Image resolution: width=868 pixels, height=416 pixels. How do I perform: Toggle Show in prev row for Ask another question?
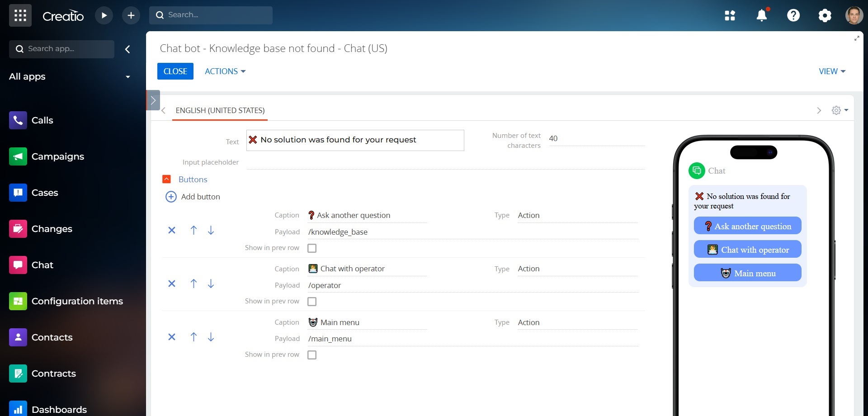(x=312, y=248)
